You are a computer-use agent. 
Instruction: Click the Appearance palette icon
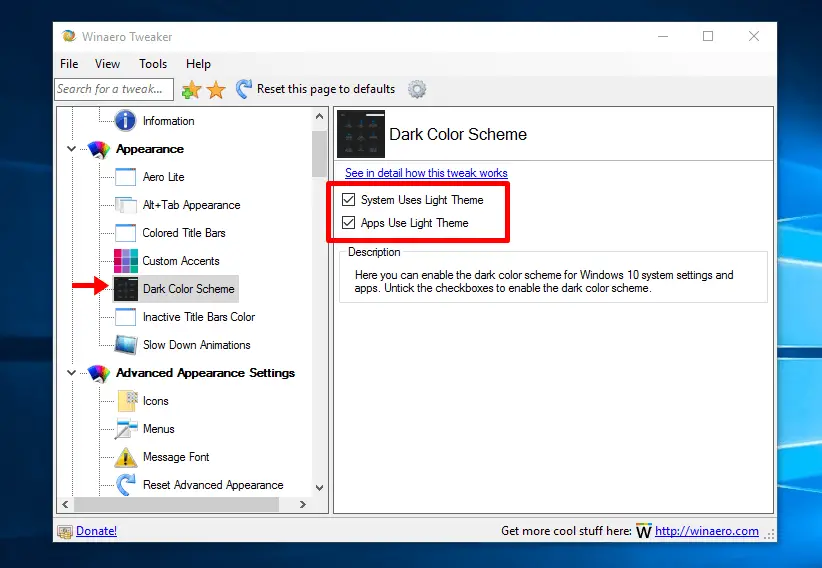[x=99, y=149]
